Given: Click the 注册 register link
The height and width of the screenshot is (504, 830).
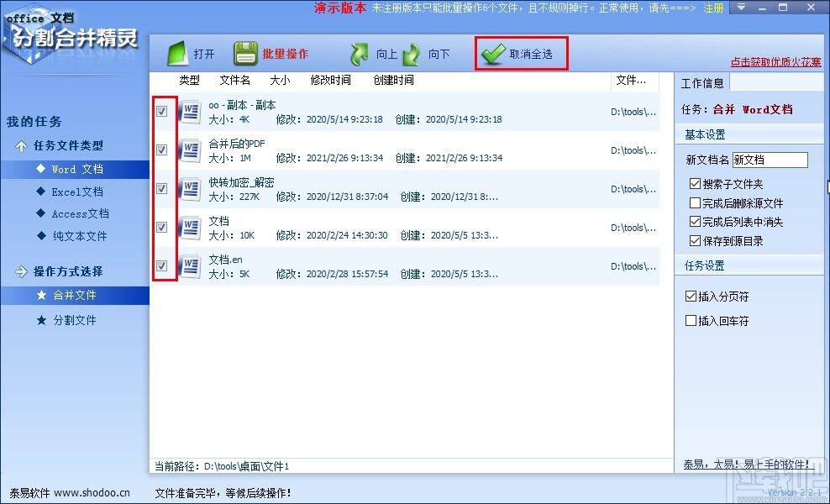Looking at the screenshot, I should pos(713,8).
